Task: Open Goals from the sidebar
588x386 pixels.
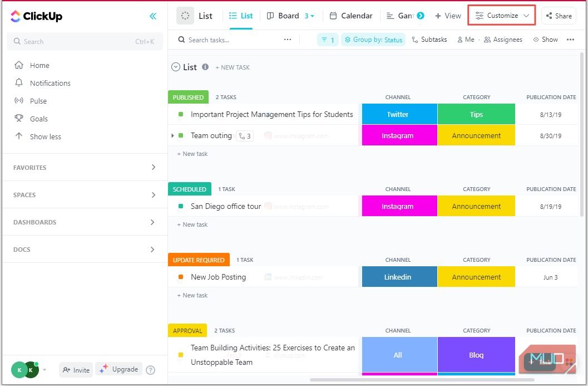Action: (38, 118)
